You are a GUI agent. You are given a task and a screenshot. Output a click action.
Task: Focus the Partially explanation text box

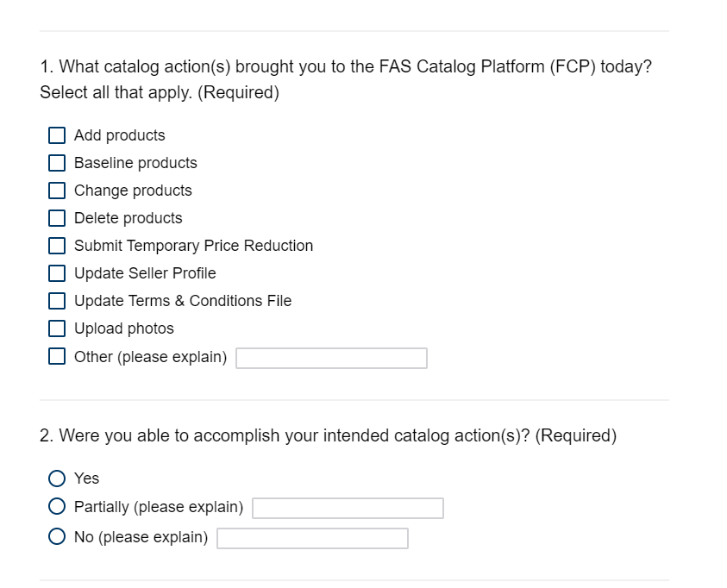coord(348,508)
